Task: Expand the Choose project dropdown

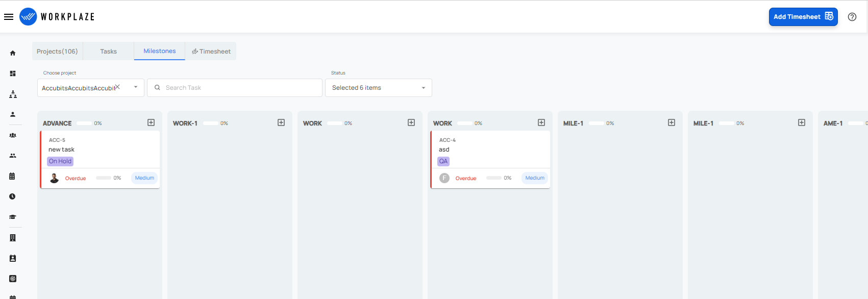Action: pos(136,87)
